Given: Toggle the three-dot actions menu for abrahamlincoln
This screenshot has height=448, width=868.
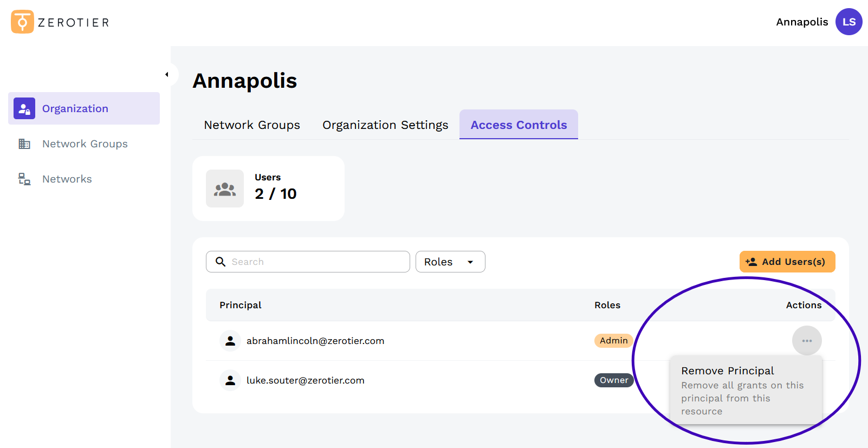Looking at the screenshot, I should point(807,341).
